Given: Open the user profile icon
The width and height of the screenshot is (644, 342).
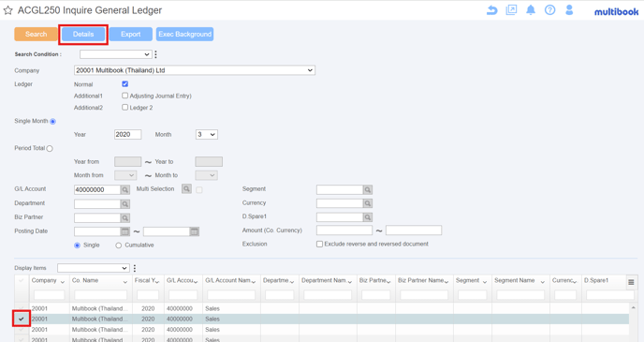Looking at the screenshot, I should [569, 10].
